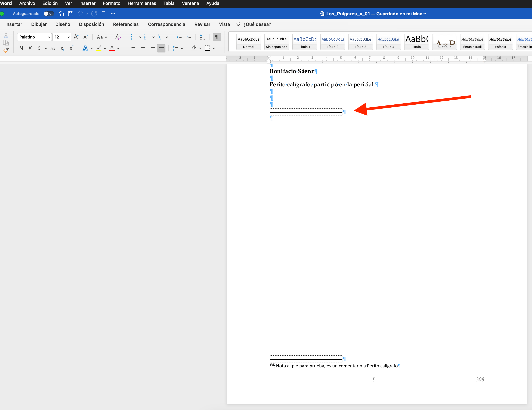Click the ¿Qué desea? search field
Image resolution: width=532 pixels, height=410 pixels.
pos(257,24)
